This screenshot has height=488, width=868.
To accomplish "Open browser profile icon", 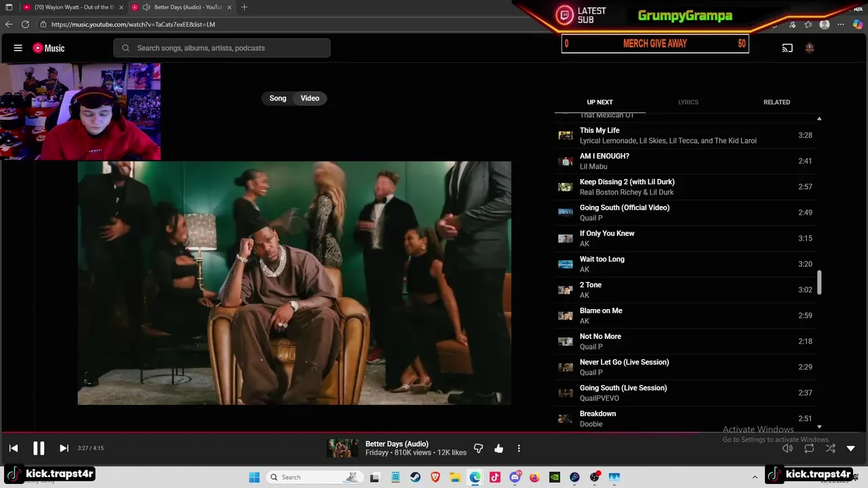I will [825, 24].
